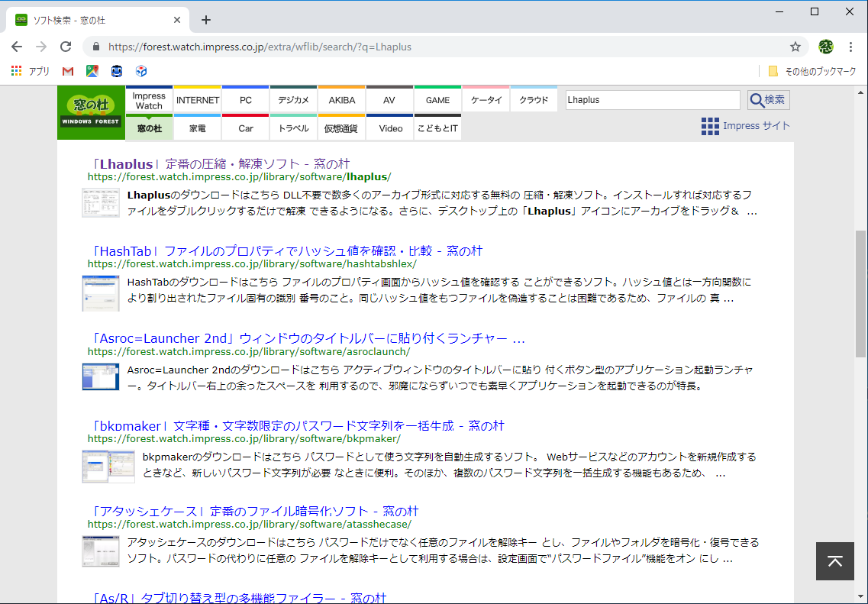Open Gmail from the bookmarks bar

coord(69,72)
